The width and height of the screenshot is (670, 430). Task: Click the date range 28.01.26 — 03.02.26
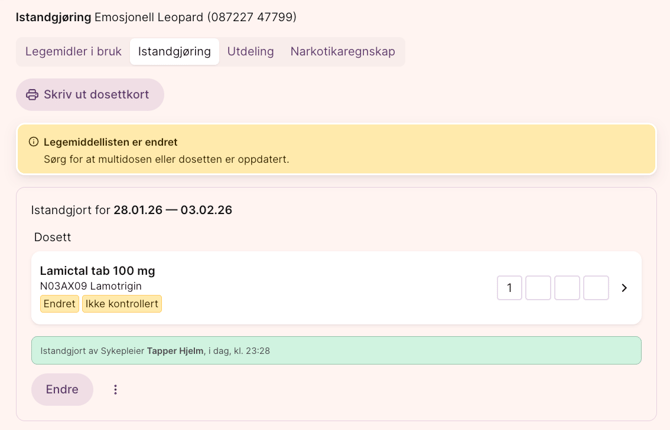(172, 210)
